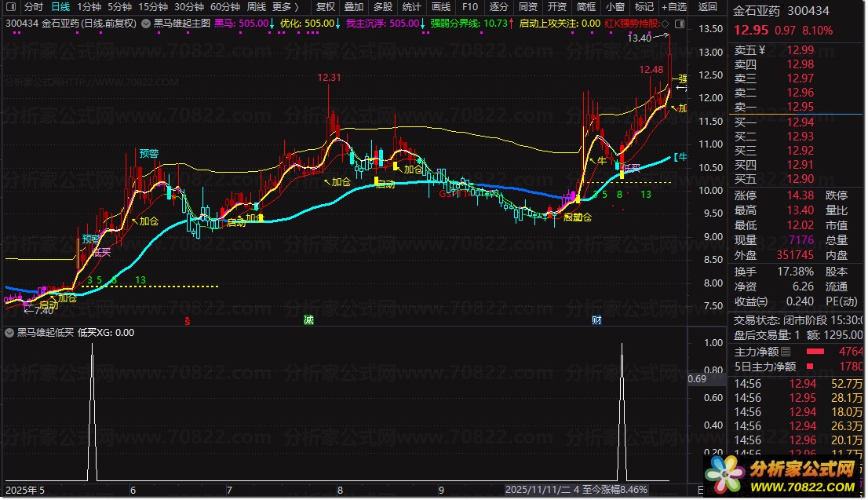Click 最高 13.40 value

click(x=800, y=210)
